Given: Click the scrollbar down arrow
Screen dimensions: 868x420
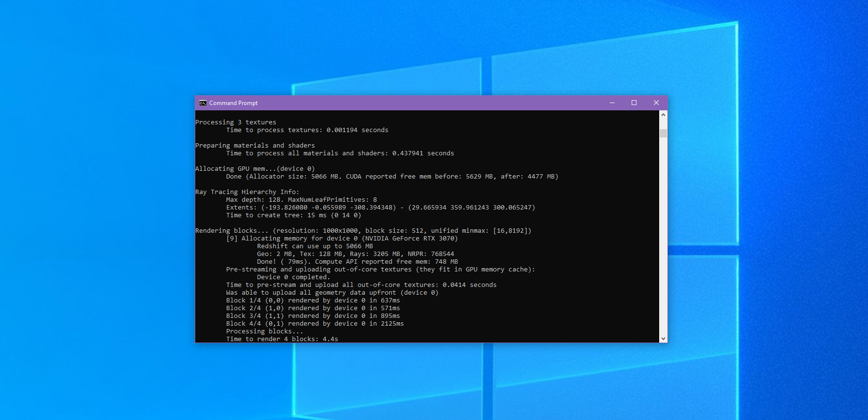Looking at the screenshot, I should tap(663, 339).
